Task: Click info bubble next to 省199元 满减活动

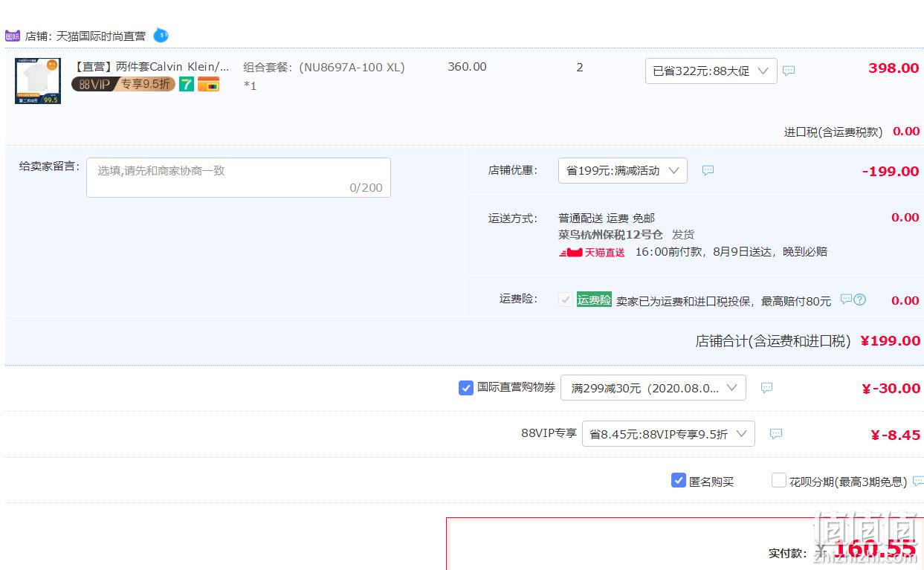Action: [x=708, y=170]
